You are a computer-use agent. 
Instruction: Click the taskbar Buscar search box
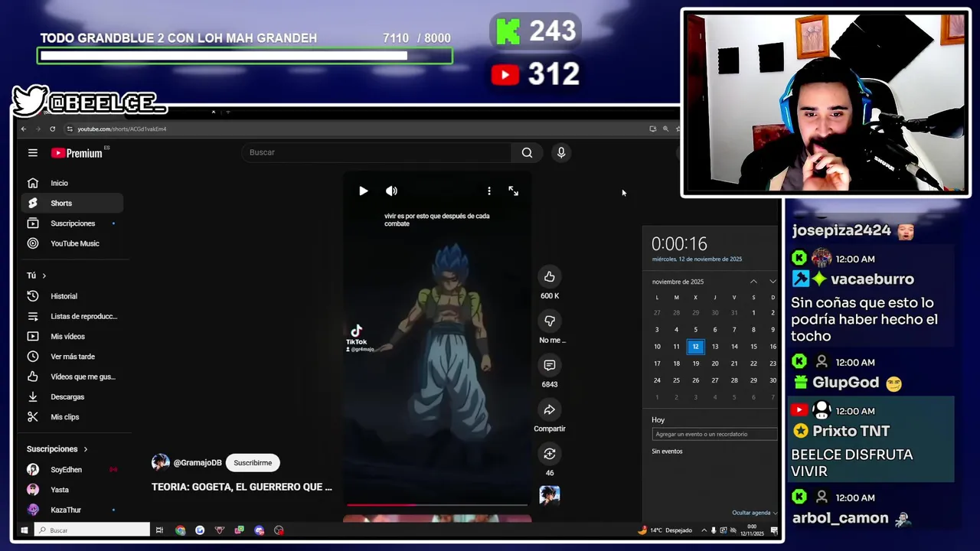coord(92,530)
